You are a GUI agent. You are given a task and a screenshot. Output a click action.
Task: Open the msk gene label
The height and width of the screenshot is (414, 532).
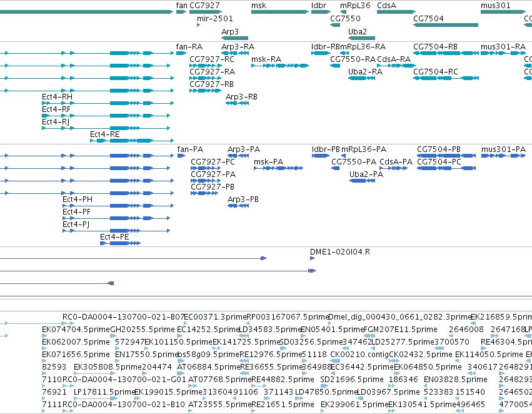click(x=259, y=6)
